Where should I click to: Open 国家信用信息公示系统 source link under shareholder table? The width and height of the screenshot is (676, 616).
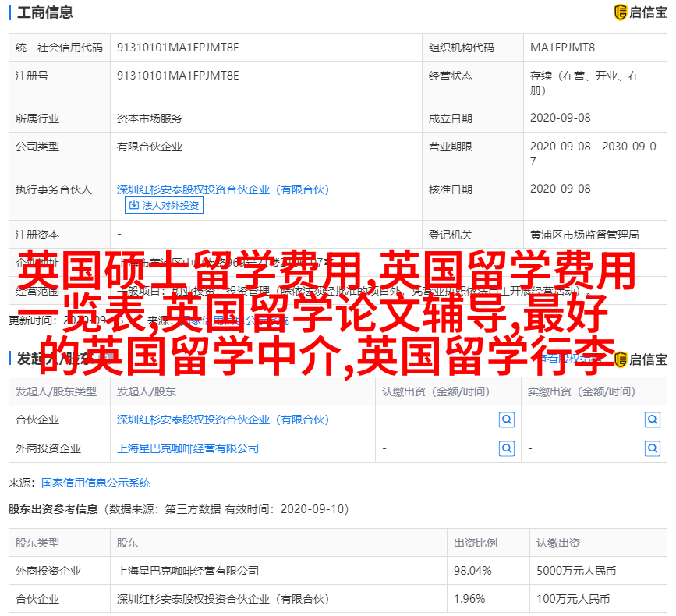point(96,483)
